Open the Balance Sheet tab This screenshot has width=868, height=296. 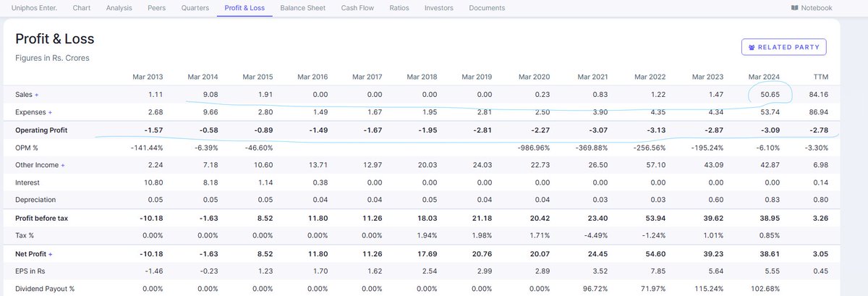[305, 8]
